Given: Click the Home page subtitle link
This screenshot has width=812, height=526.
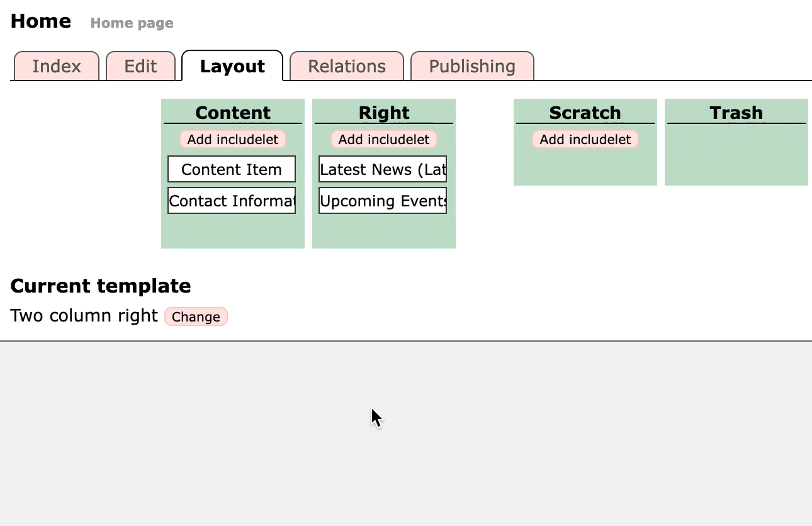Looking at the screenshot, I should (132, 23).
